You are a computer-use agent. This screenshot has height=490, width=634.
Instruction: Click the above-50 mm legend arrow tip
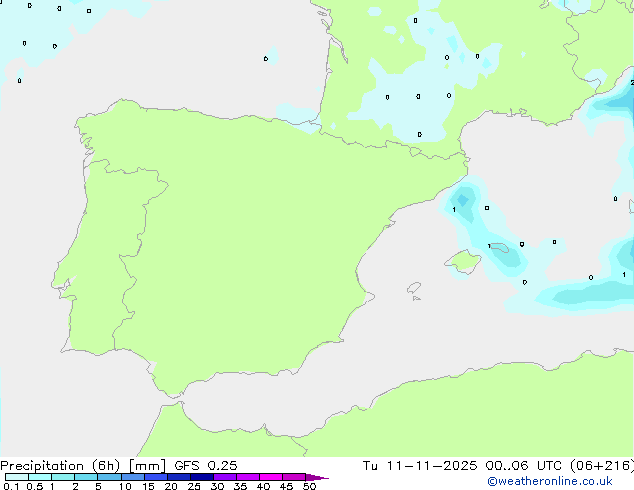317,477
